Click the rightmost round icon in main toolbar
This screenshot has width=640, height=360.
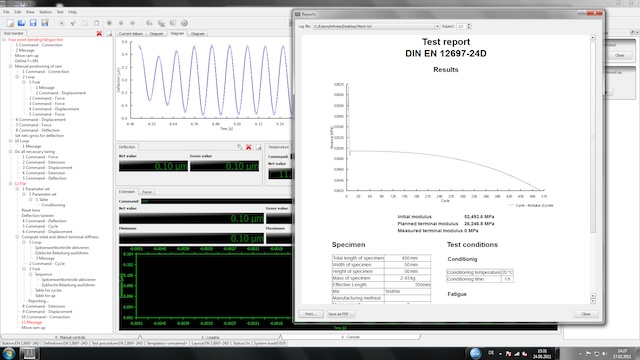point(184,23)
